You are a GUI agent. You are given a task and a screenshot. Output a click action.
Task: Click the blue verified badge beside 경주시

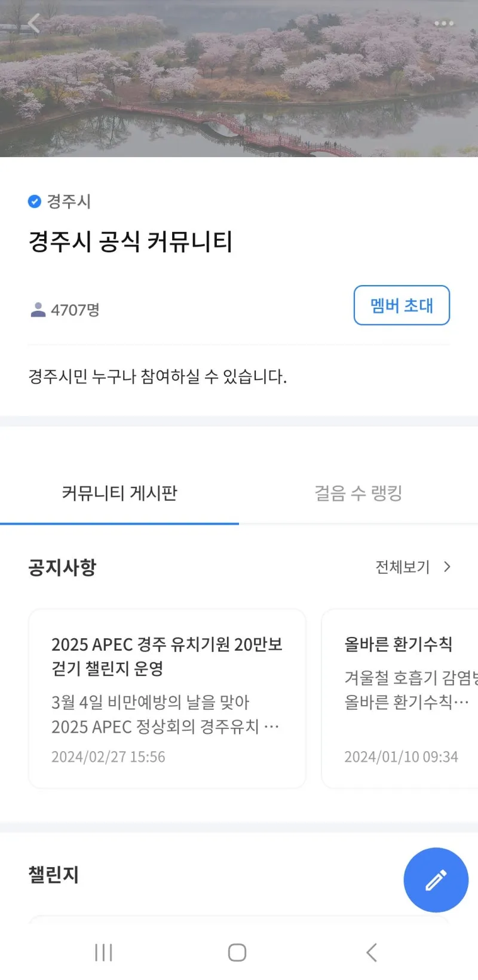click(x=35, y=201)
